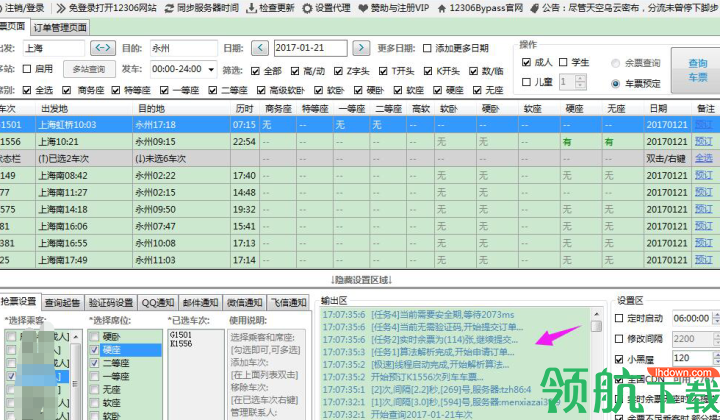Open 验证码设置 tab

click(x=111, y=302)
